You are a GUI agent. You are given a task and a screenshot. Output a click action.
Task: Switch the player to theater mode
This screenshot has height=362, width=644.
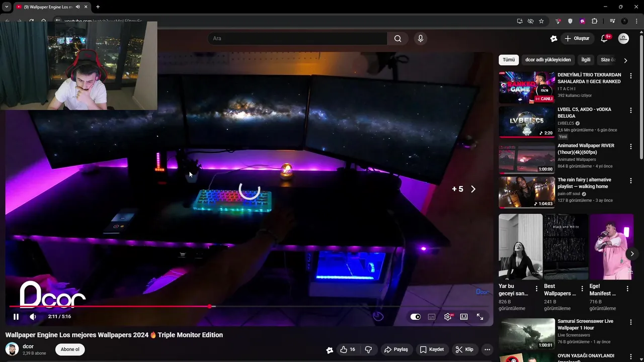464,317
